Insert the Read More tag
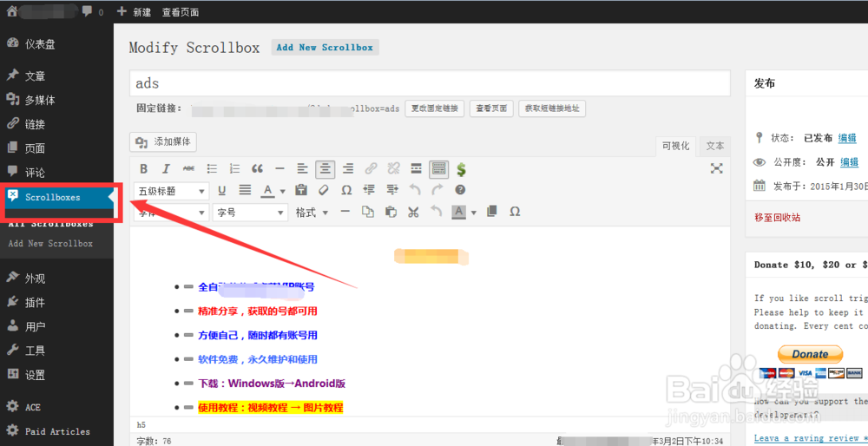 point(417,169)
